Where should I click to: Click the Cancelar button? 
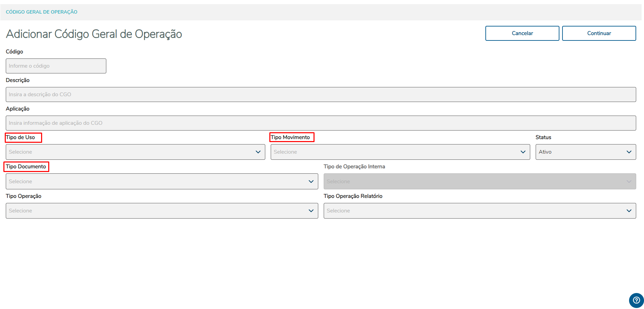tap(522, 33)
